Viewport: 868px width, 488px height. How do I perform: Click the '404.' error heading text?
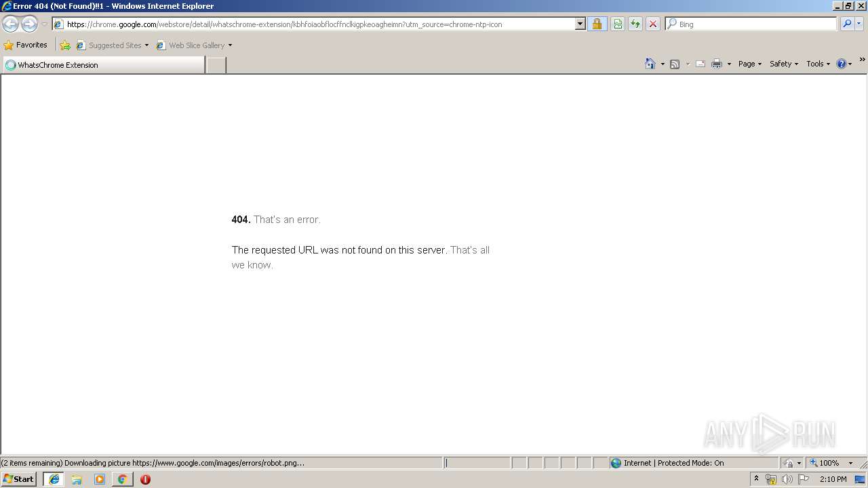tap(241, 220)
